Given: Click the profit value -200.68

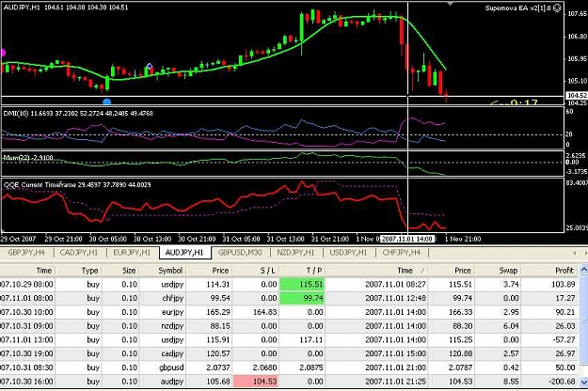Looking at the screenshot, I should point(562,382).
